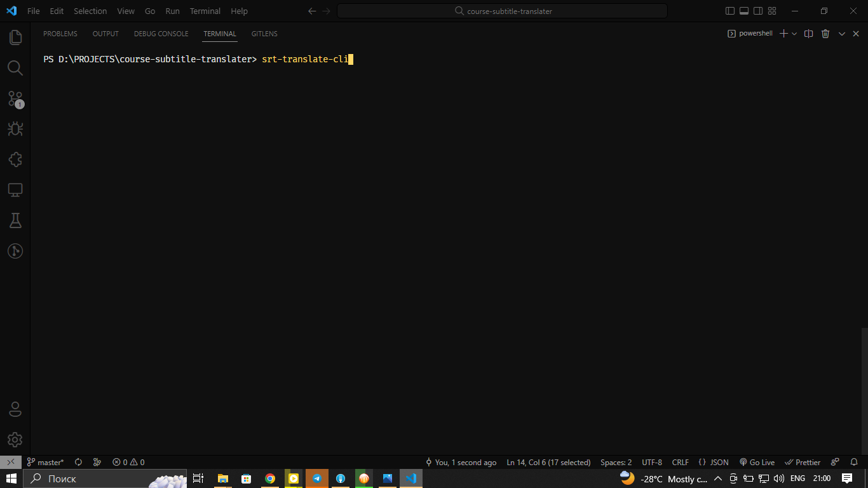Open Task View on taskbar
This screenshot has width=868, height=488.
point(198,478)
